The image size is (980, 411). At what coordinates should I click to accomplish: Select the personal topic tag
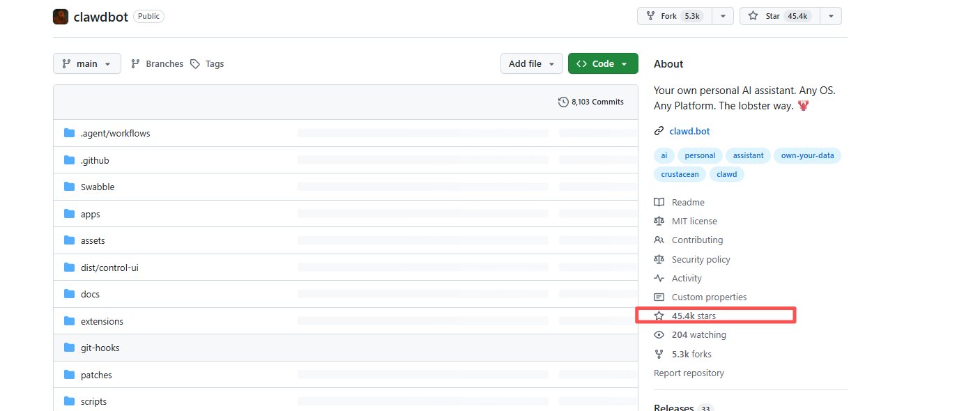pyautogui.click(x=700, y=155)
